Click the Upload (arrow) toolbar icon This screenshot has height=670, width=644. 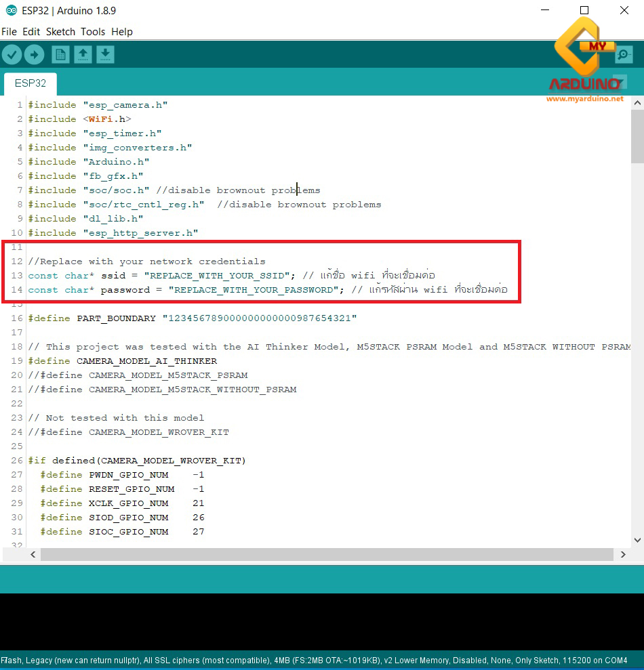tap(34, 54)
